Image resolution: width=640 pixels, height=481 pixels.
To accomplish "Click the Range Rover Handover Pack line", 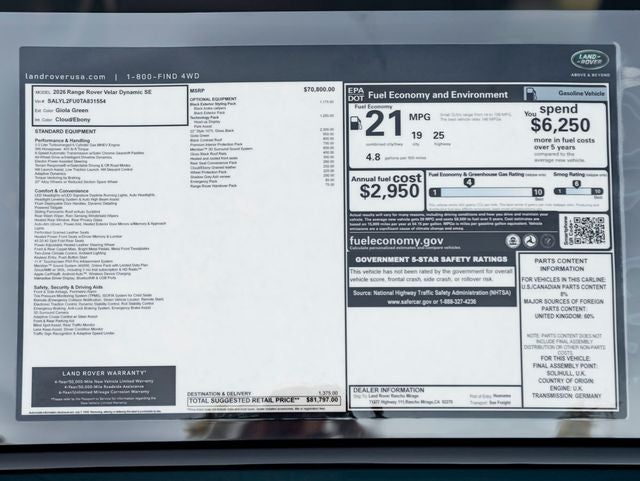I will [x=213, y=185].
